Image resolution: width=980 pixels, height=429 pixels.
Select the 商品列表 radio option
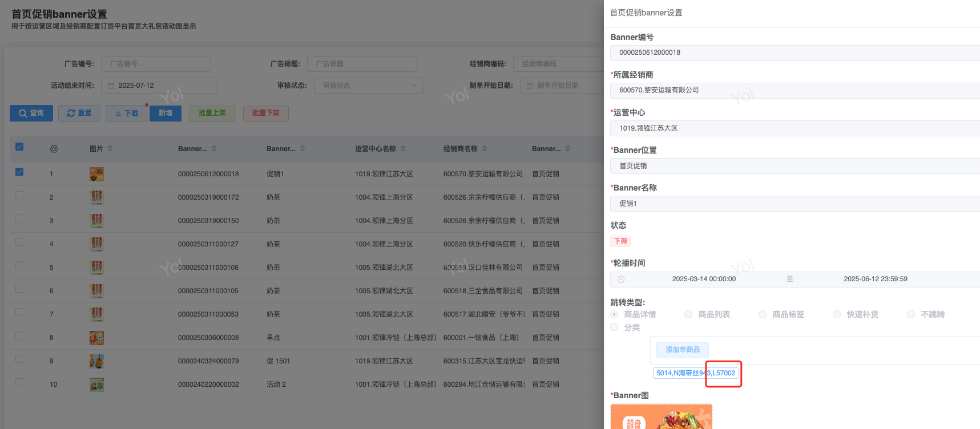tap(688, 314)
